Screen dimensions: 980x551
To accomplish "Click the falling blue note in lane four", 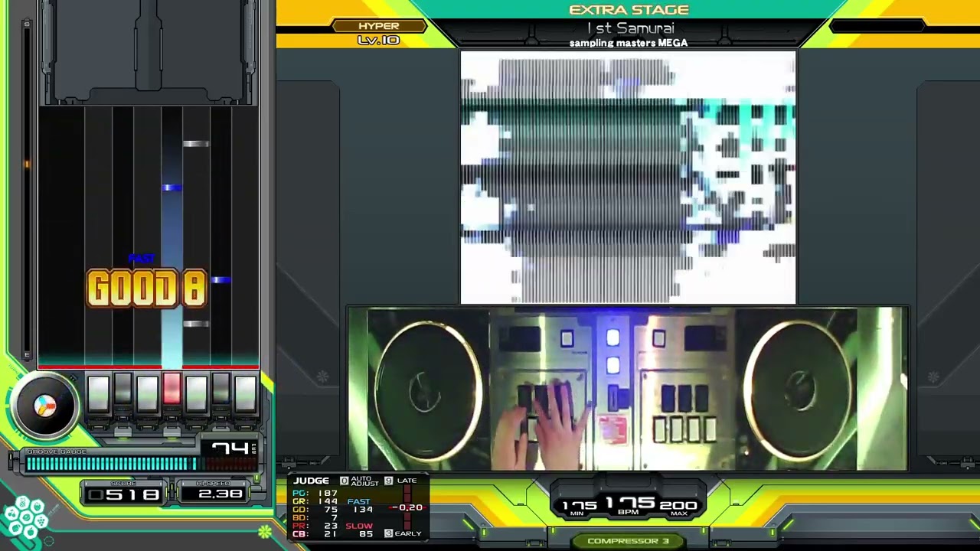I will click(171, 187).
